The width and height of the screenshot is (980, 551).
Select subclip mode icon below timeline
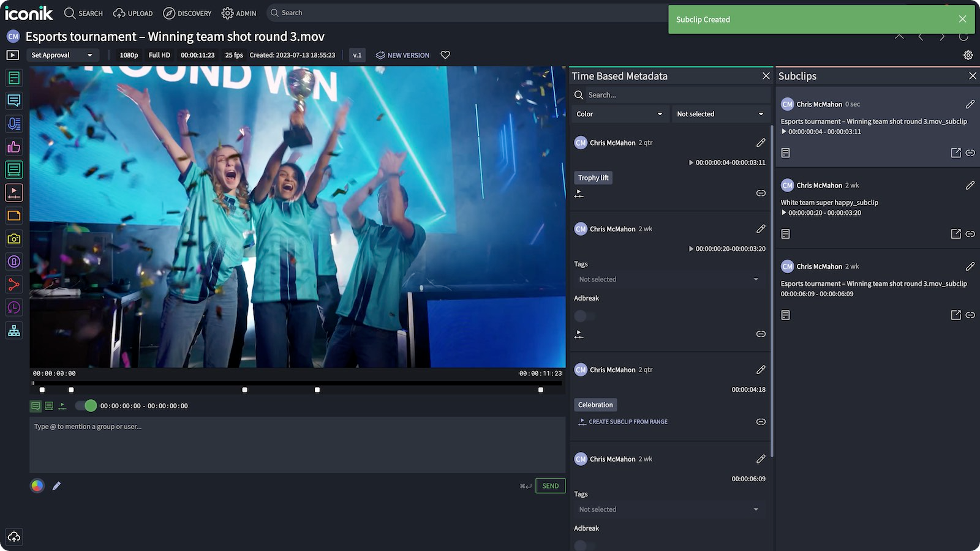tap(62, 406)
